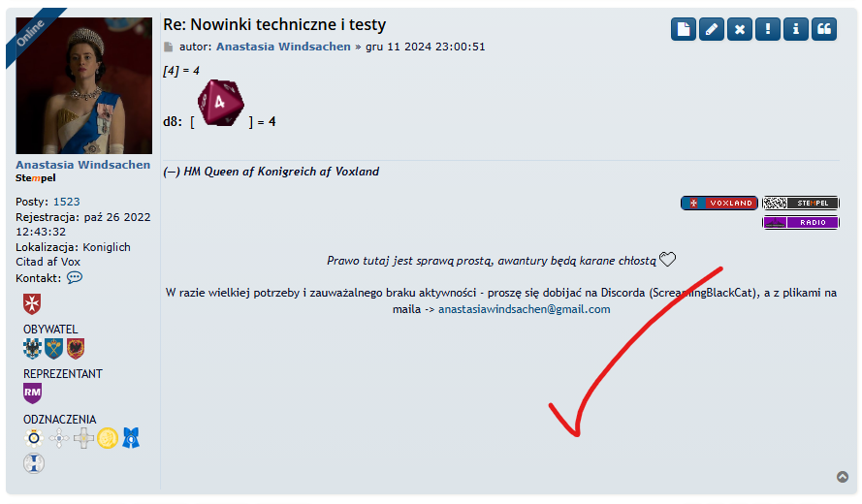Open the Voxland signature banner
The image size is (862, 504).
(x=719, y=203)
